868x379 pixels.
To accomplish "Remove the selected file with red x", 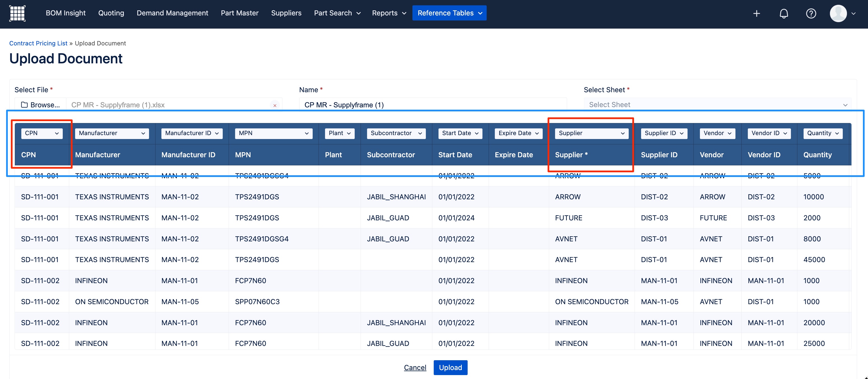I will 275,105.
